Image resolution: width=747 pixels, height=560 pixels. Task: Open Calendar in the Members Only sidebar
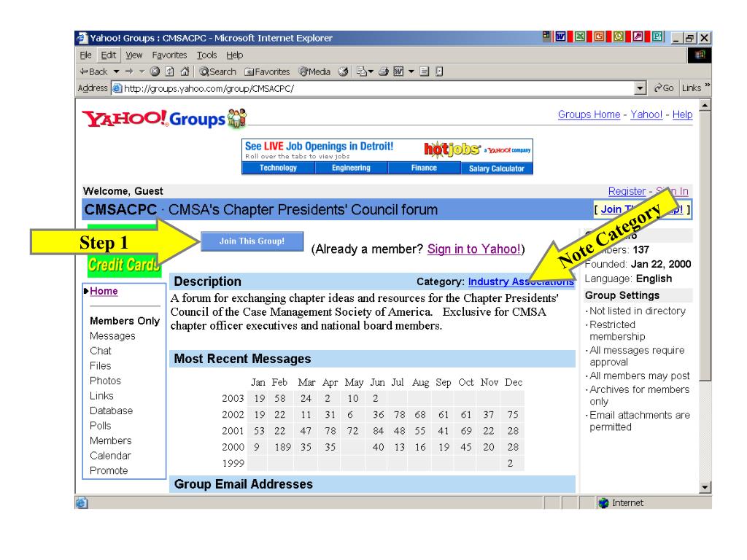click(x=110, y=456)
